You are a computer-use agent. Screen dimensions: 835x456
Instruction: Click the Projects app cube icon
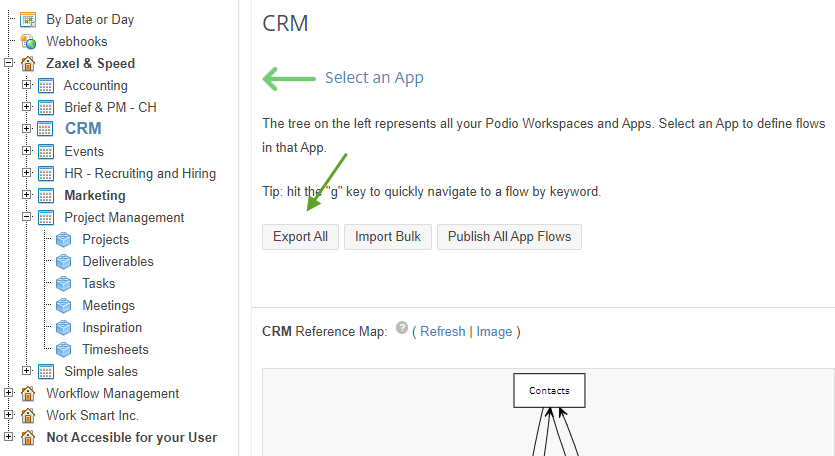click(63, 240)
